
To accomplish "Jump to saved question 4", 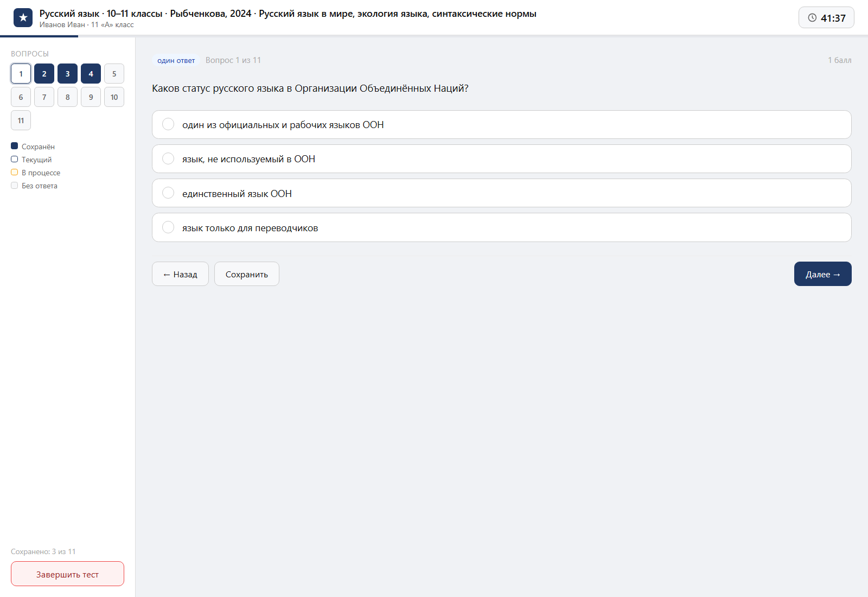I will tap(91, 74).
